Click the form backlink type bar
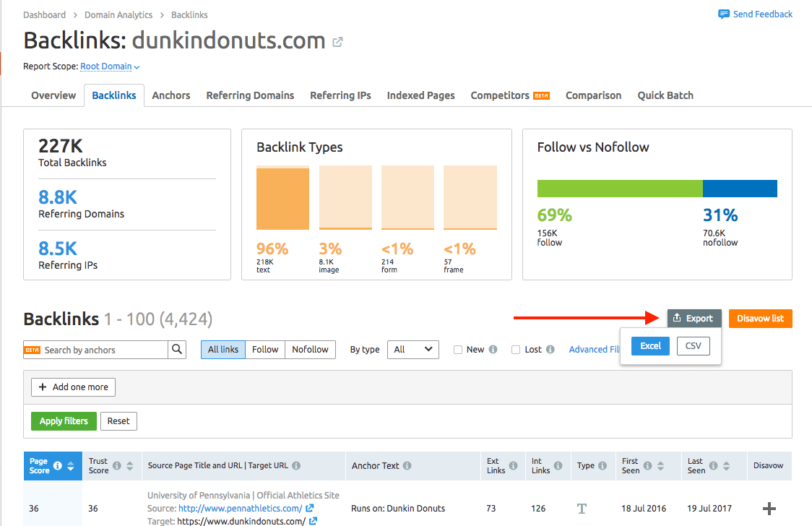Screen dimensions: 812x526 coord(407,198)
